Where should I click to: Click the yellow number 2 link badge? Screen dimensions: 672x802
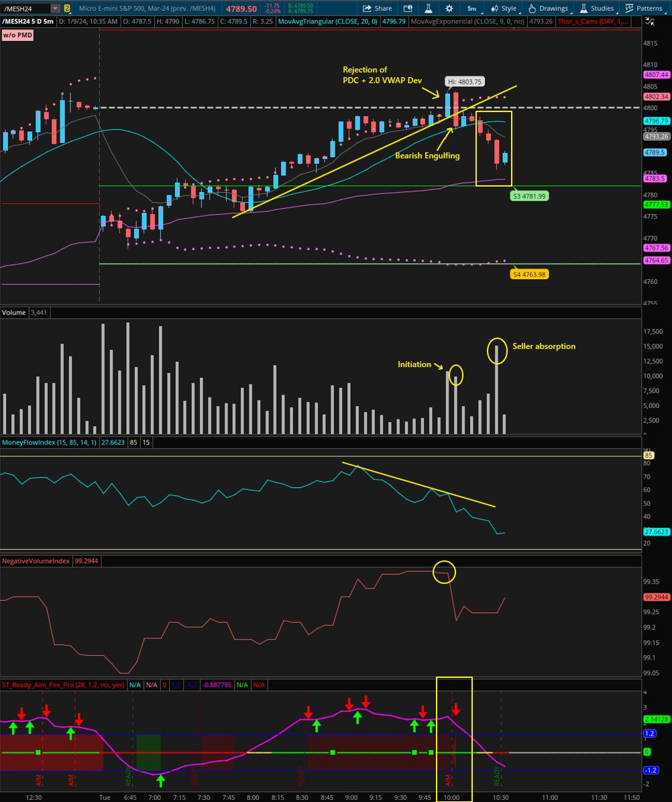tap(67, 9)
